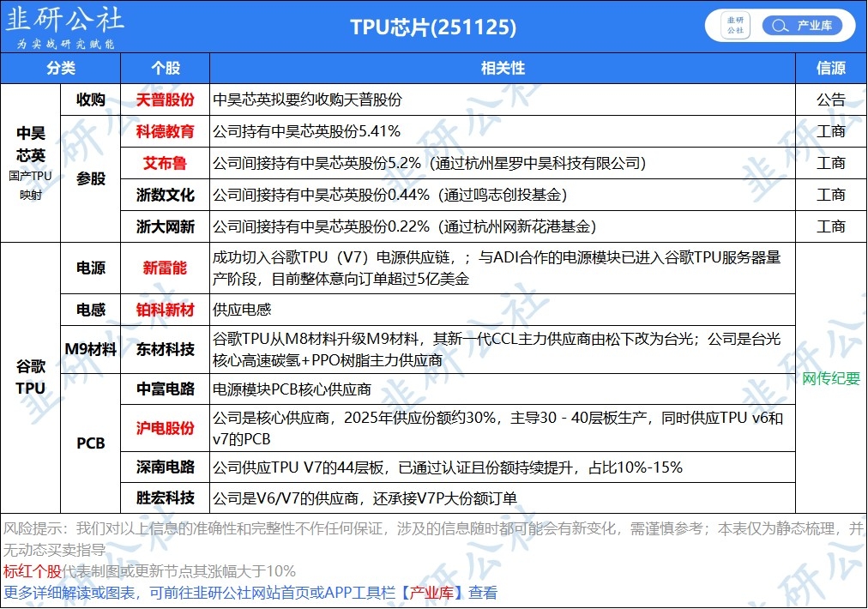Click the 电源 subcategory cell
This screenshot has height=609, width=868.
(90, 268)
